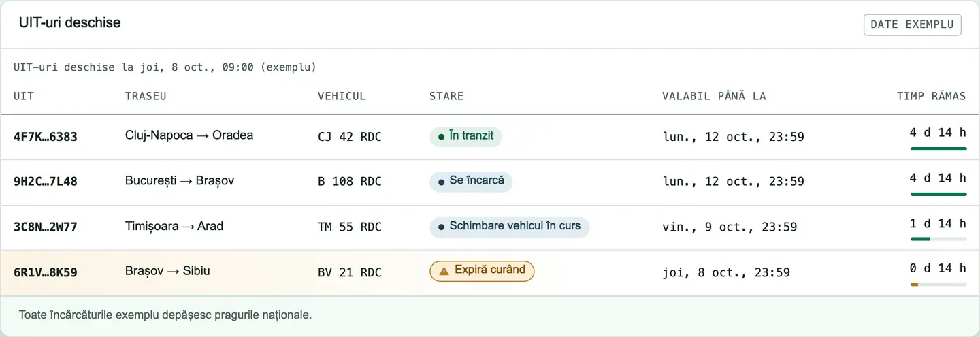Click the dot in Schimbare vehicul în curs badge

[x=442, y=227]
